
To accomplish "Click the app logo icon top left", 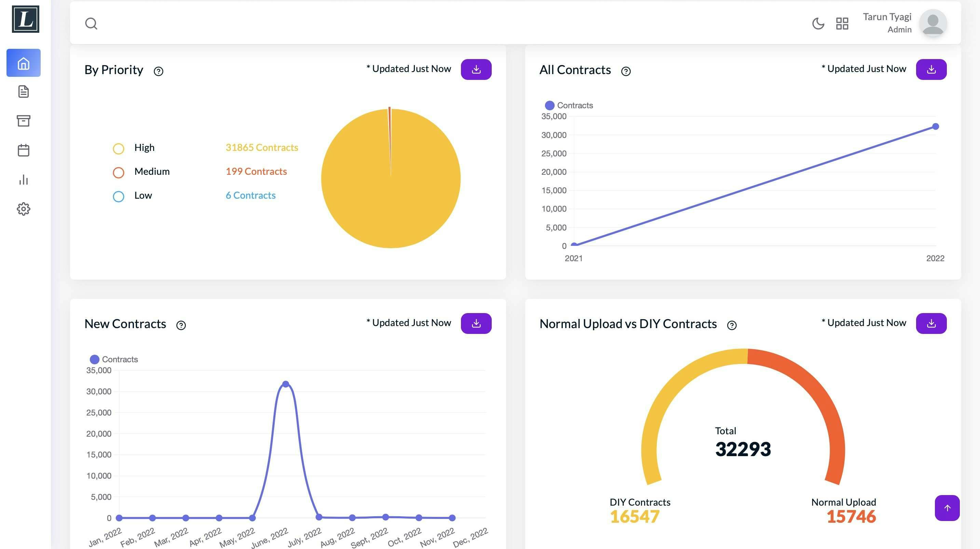I will (24, 18).
